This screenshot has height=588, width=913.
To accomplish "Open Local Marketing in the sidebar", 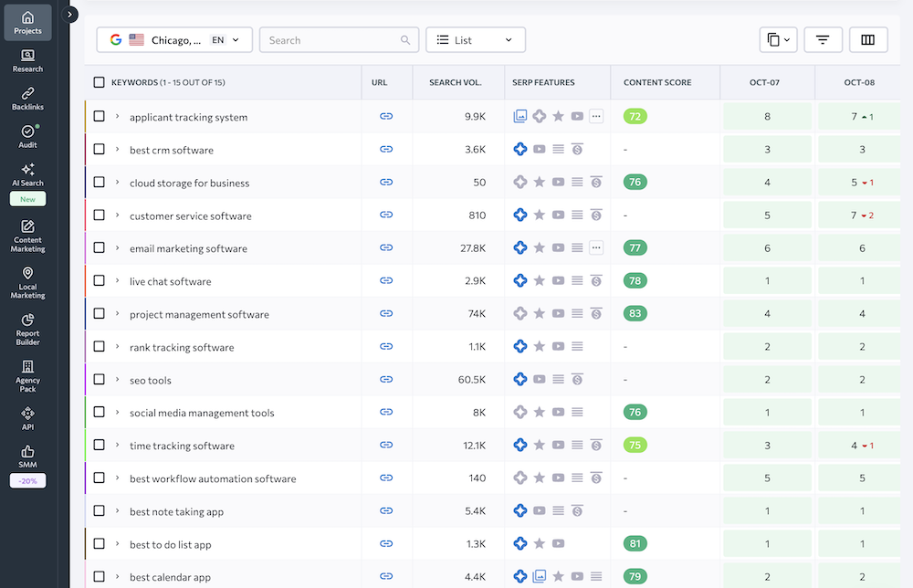I will pyautogui.click(x=27, y=282).
